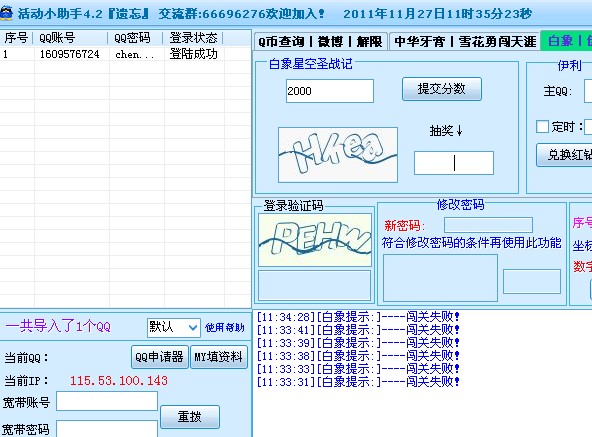
Task: Click the app icon in title bar
Action: pyautogui.click(x=6, y=13)
